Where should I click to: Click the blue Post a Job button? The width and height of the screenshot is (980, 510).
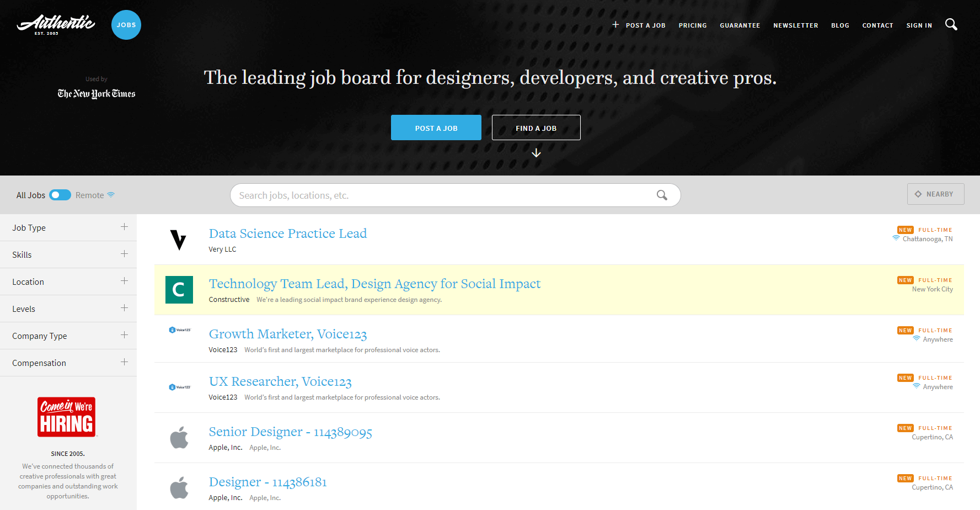pyautogui.click(x=436, y=127)
